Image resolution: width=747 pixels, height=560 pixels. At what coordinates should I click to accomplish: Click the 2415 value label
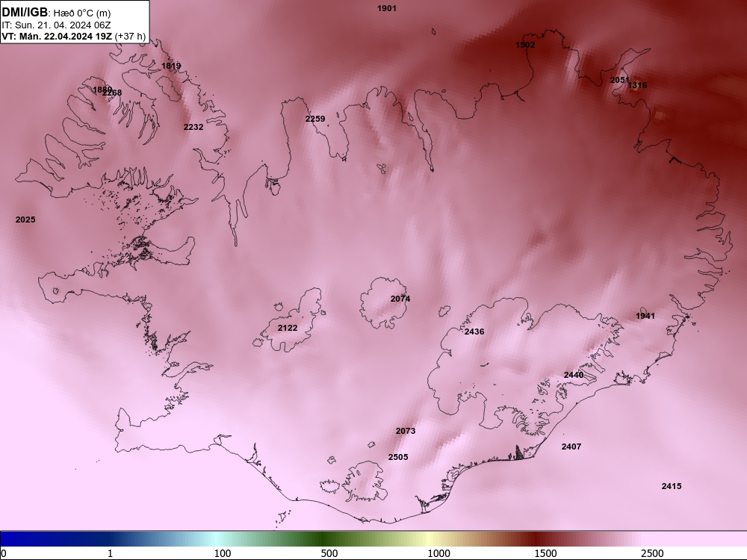[x=672, y=486]
